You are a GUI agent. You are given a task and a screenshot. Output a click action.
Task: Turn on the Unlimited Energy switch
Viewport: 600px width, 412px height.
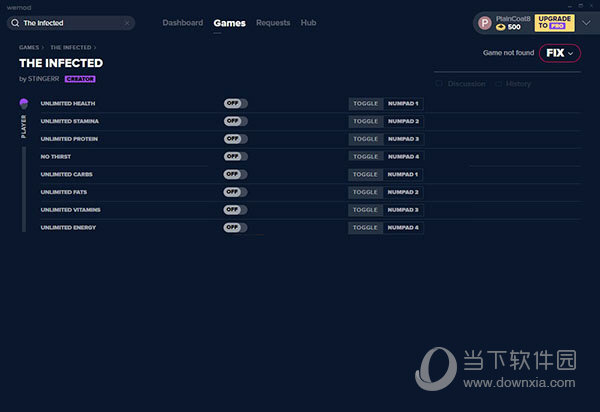235,227
